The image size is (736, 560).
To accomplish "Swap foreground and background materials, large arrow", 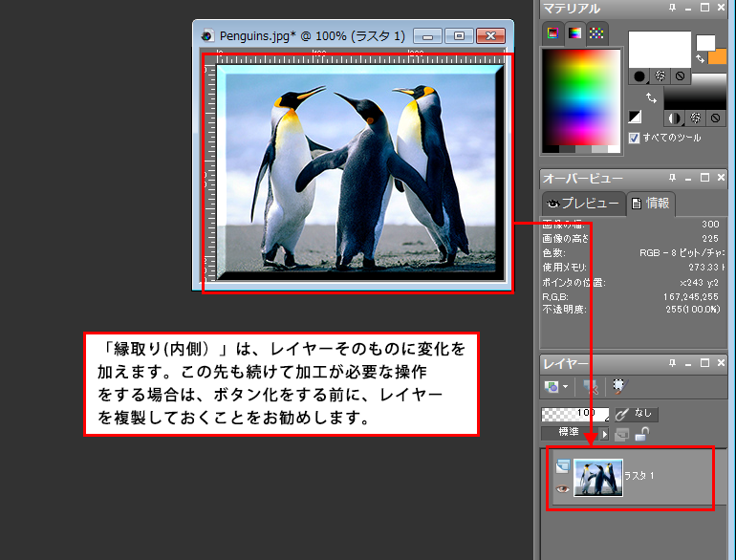I will (651, 98).
